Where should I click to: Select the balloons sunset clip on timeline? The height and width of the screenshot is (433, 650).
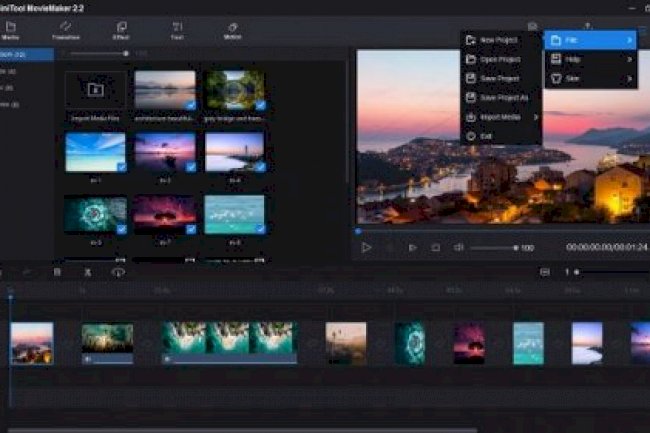346,343
